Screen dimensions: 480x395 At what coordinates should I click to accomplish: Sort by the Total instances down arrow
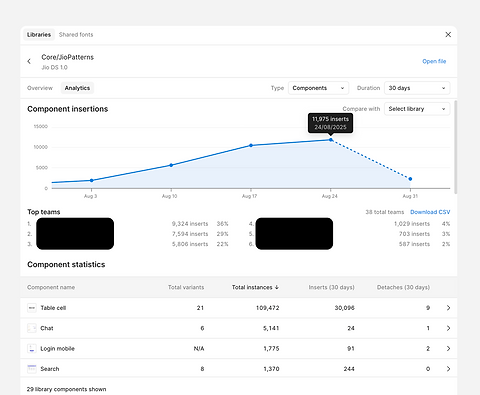coord(277,287)
